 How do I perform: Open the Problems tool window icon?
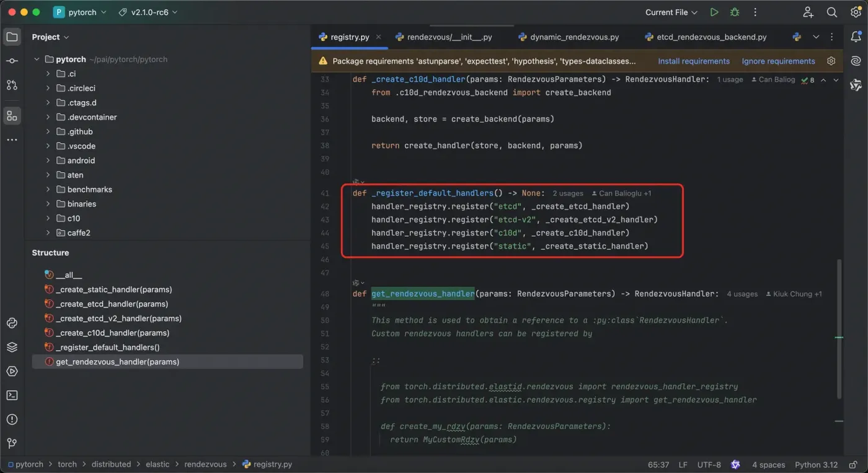(12, 419)
